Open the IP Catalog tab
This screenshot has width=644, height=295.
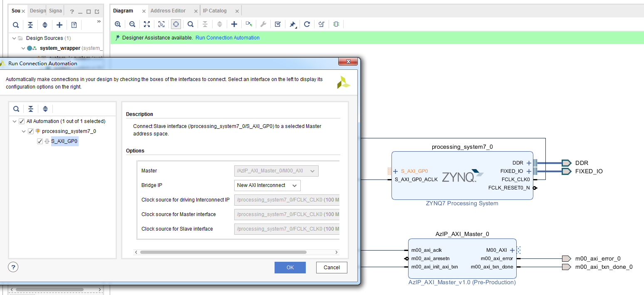click(x=215, y=11)
